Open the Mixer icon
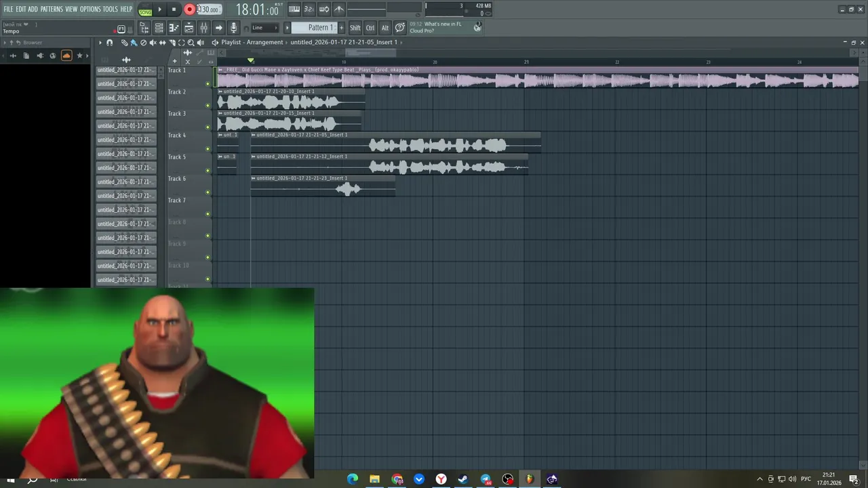 (x=203, y=28)
